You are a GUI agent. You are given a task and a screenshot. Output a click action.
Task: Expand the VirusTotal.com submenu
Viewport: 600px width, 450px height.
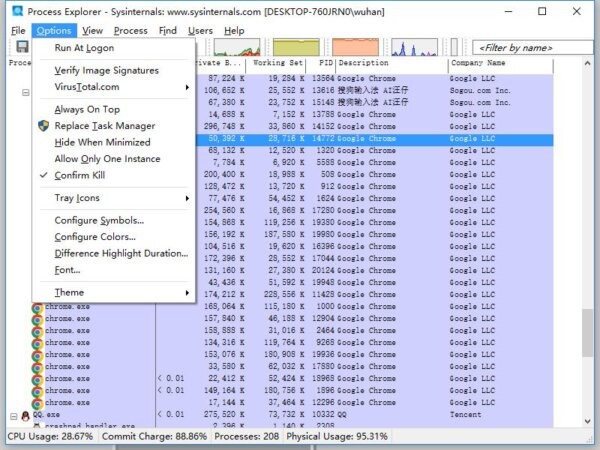tap(114, 87)
